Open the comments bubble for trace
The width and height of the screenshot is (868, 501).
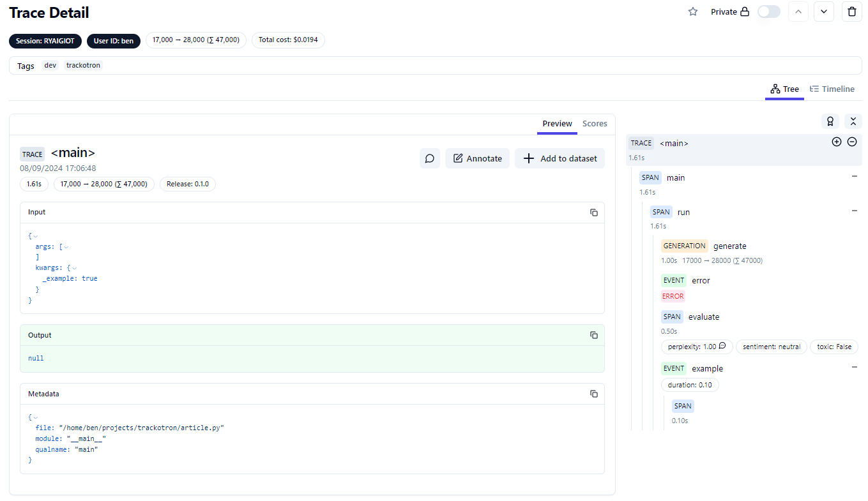pyautogui.click(x=430, y=158)
